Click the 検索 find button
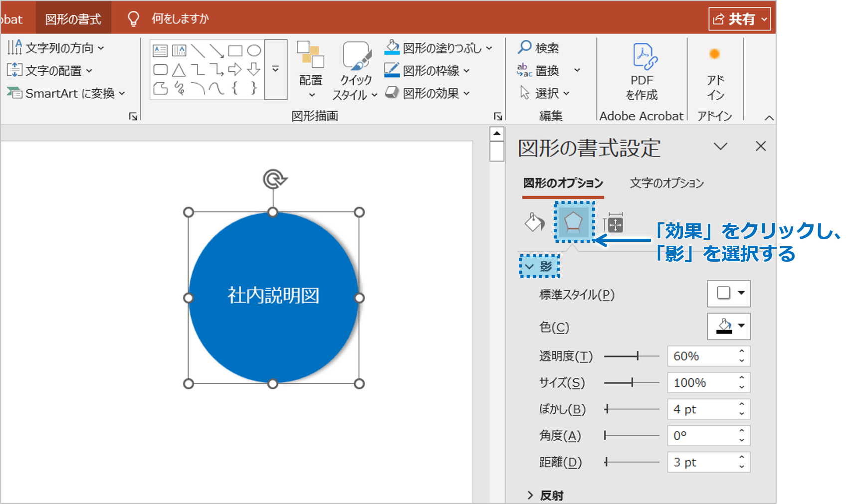The width and height of the screenshot is (866, 504). pos(538,48)
